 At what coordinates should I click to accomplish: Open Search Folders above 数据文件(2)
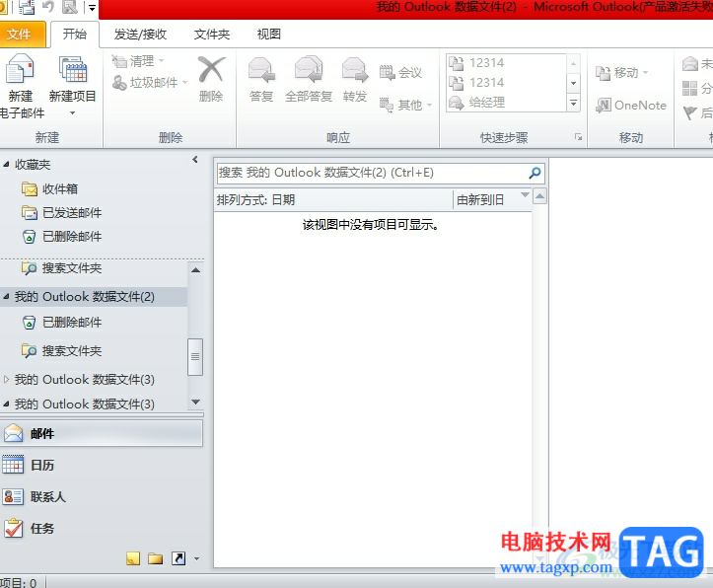point(62,268)
